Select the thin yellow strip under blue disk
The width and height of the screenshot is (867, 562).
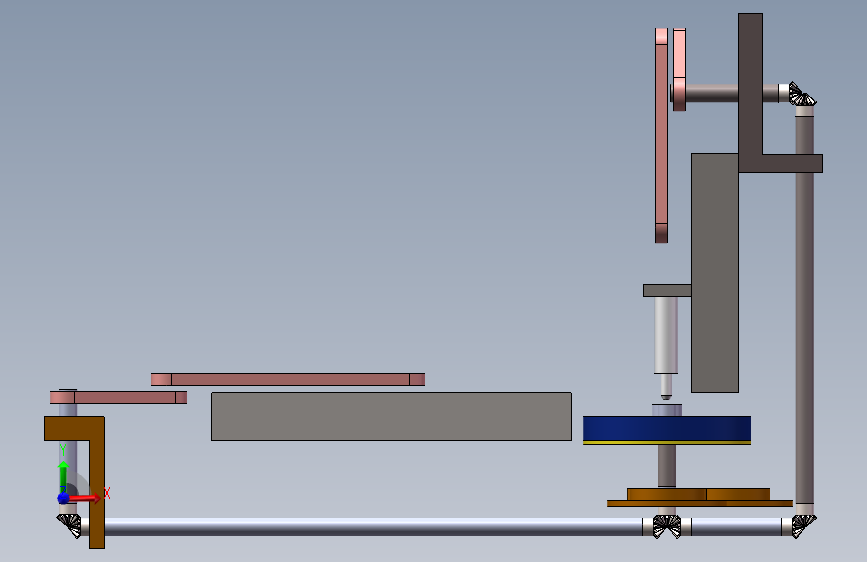(x=667, y=443)
